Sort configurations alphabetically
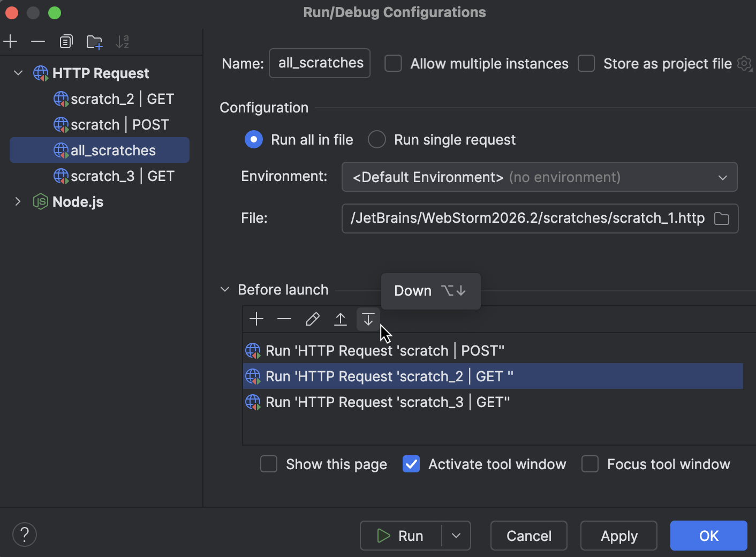This screenshot has width=756, height=557. pos(123,42)
